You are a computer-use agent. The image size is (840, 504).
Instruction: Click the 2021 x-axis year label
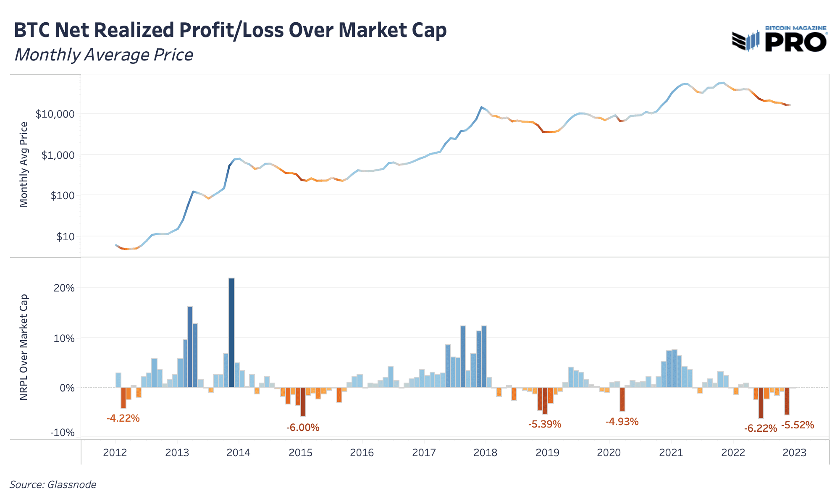coord(671,453)
